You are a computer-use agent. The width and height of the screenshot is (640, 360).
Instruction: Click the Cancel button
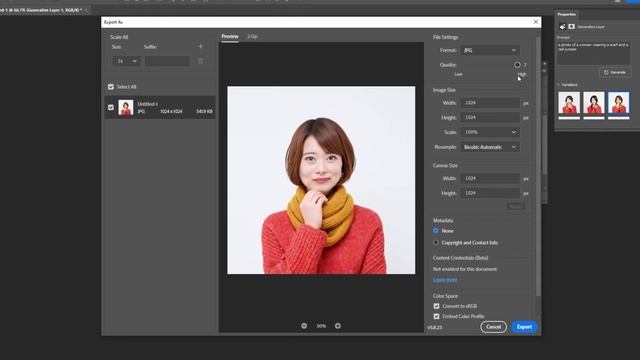click(493, 327)
